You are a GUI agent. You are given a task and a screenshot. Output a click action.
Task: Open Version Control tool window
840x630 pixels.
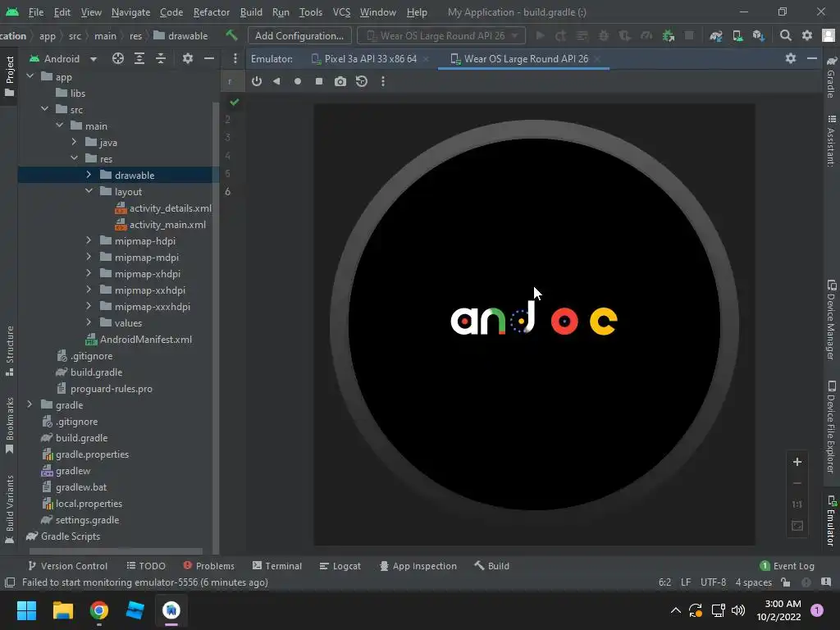click(67, 566)
